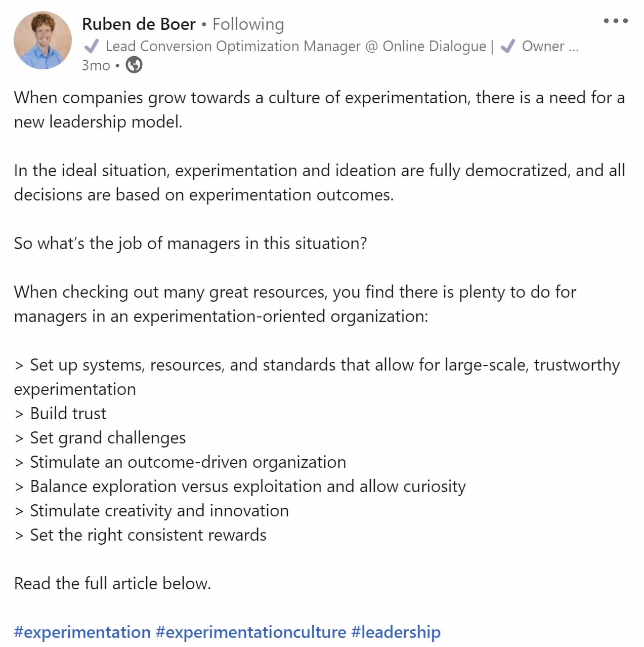Image resolution: width=644 pixels, height=647 pixels.
Task: Open Ruben de Boer's profile via his name
Action: pos(139,24)
